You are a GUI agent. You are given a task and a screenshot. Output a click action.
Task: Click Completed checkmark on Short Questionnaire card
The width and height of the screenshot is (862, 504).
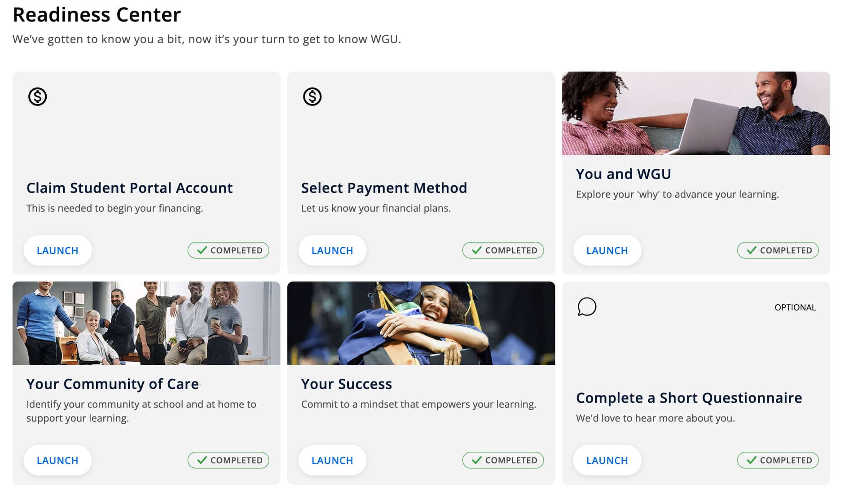click(752, 460)
